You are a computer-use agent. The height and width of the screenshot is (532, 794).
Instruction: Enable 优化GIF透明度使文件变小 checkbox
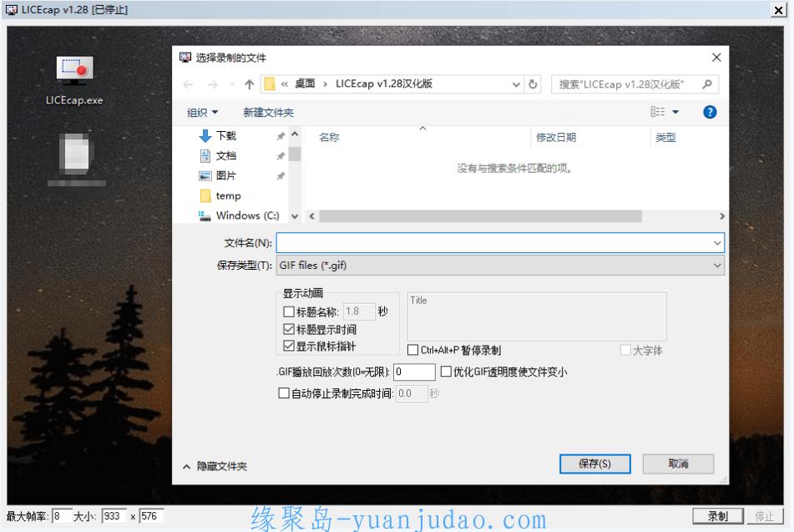[x=446, y=372]
